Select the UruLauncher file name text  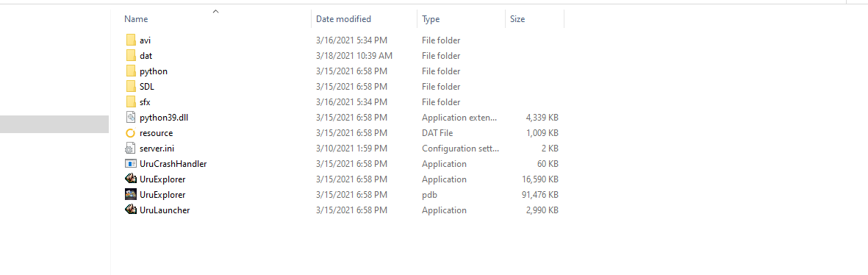point(165,210)
